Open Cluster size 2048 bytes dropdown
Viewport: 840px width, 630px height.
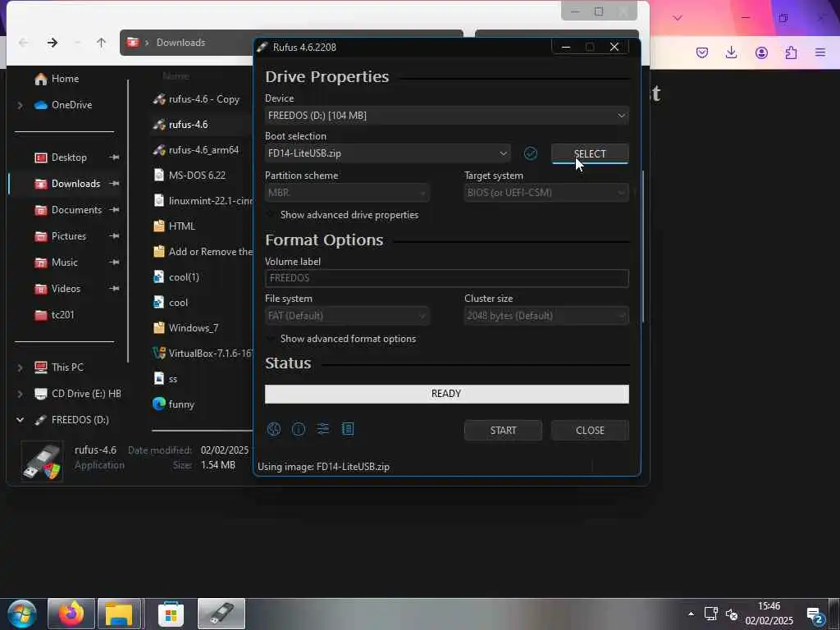pyautogui.click(x=546, y=316)
